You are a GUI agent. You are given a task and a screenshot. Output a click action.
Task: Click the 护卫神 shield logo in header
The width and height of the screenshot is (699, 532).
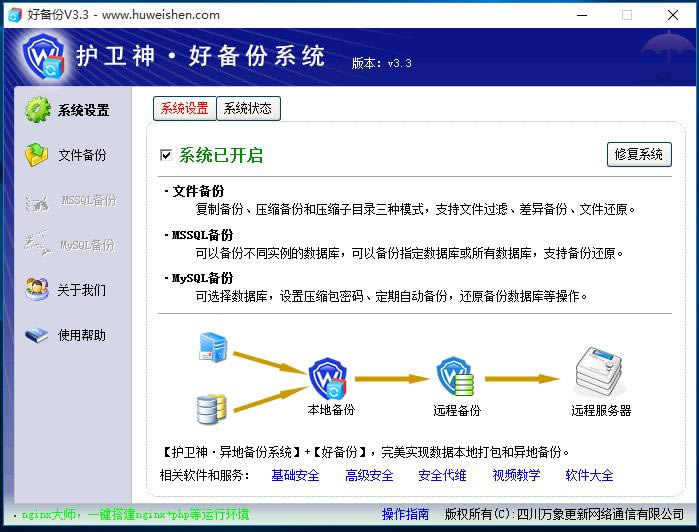tap(43, 57)
